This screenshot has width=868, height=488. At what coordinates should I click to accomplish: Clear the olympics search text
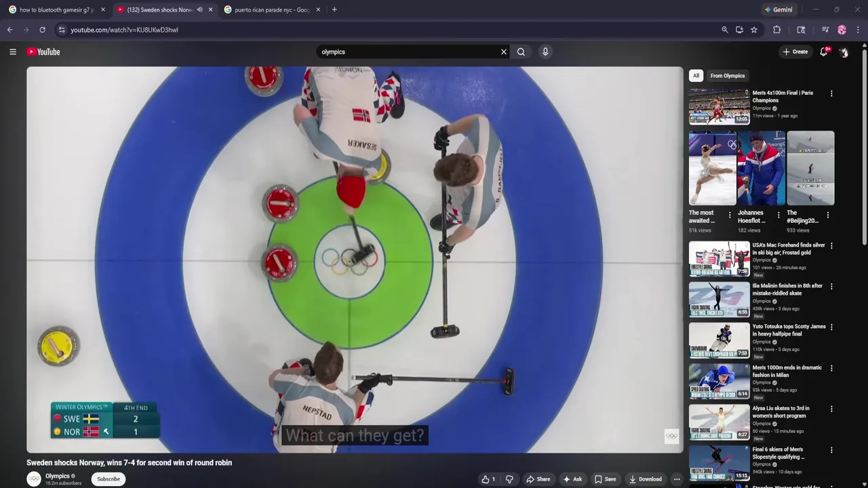(504, 52)
